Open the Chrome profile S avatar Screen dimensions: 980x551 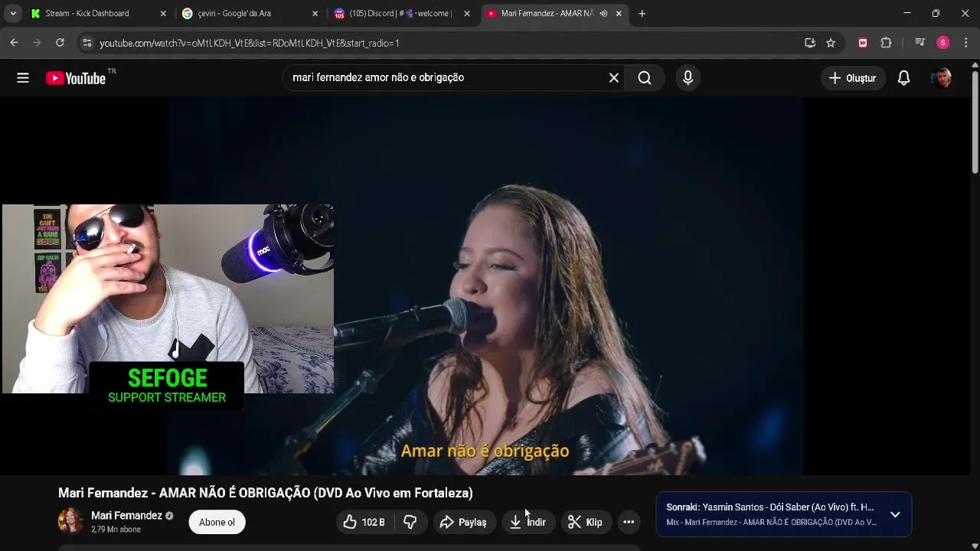pyautogui.click(x=943, y=43)
